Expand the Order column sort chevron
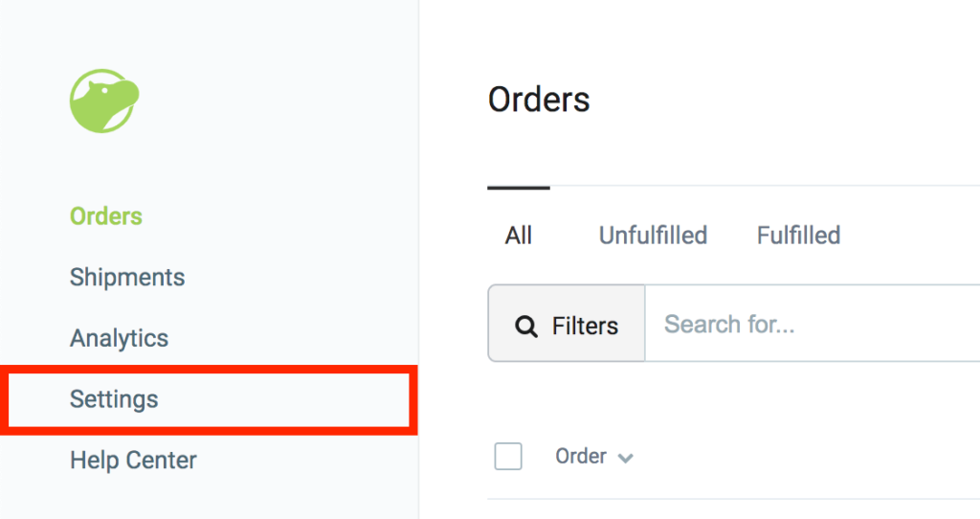Viewport: 980px width, 519px height. (x=626, y=459)
